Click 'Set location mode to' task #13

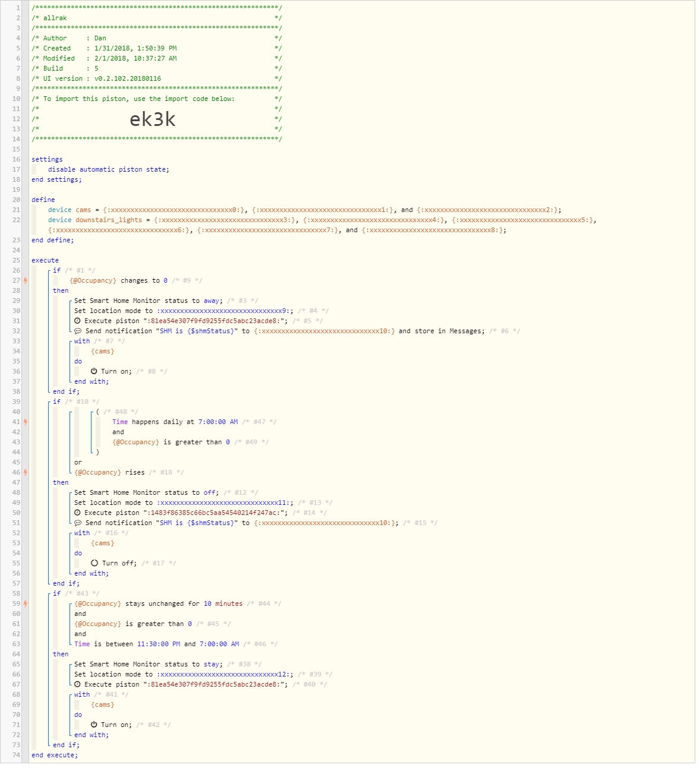tap(184, 502)
